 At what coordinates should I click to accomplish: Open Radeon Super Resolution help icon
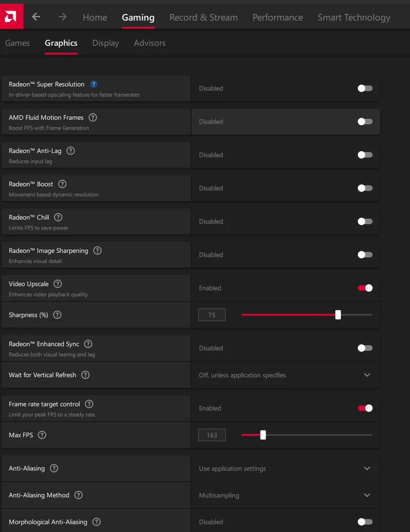[94, 84]
